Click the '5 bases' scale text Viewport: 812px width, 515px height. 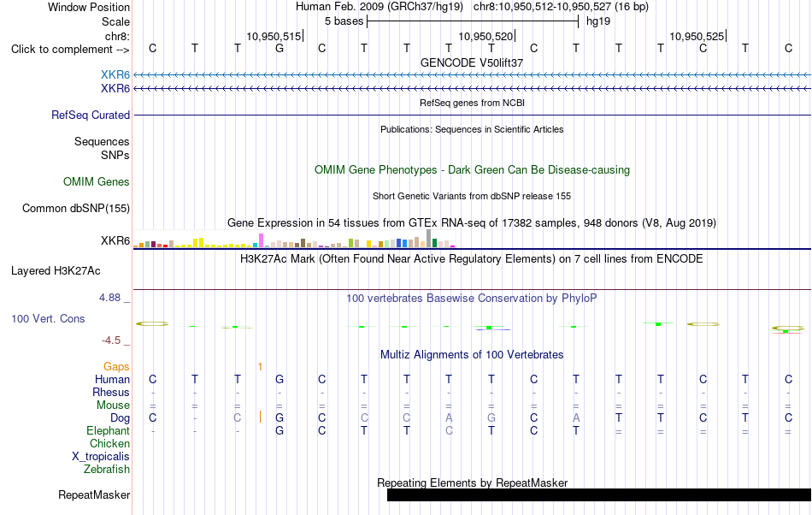[x=344, y=21]
